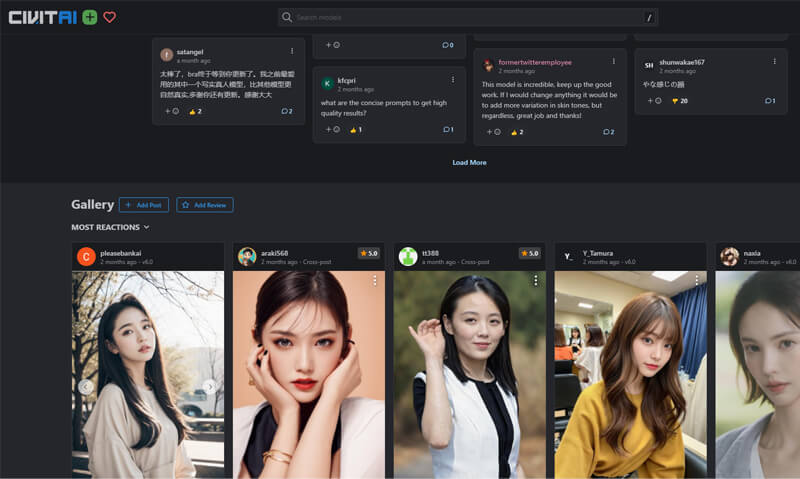The width and height of the screenshot is (800, 479).
Task: Show previous image in pleasebankai's post
Action: [86, 386]
